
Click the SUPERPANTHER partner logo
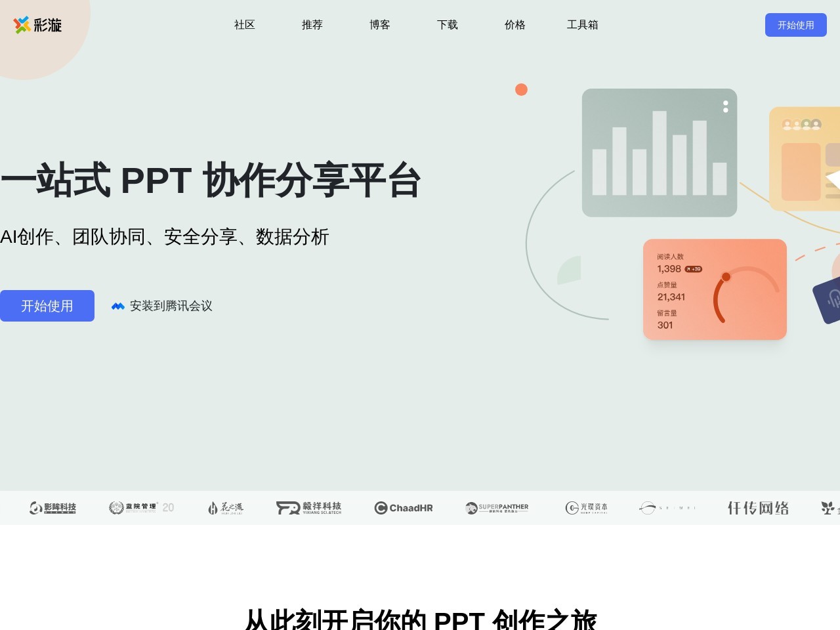pyautogui.click(x=497, y=508)
